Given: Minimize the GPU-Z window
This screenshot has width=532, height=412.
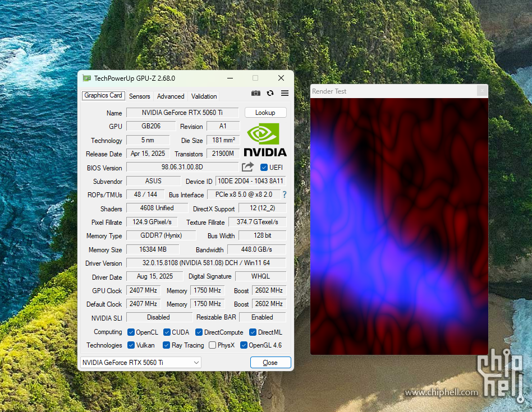Looking at the screenshot, I should [x=230, y=78].
